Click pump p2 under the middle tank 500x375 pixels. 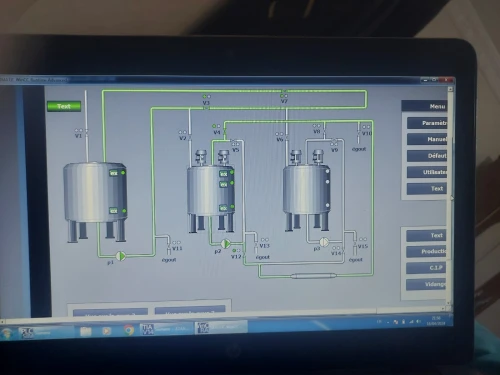click(x=226, y=244)
